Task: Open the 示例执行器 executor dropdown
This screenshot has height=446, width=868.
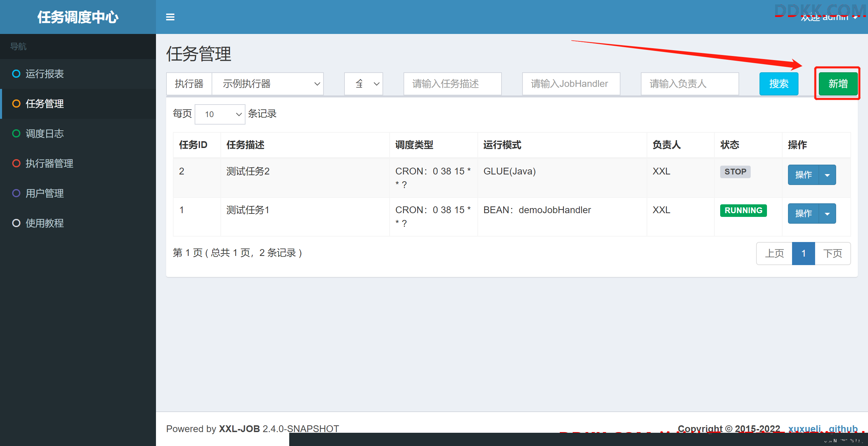Action: (x=268, y=84)
